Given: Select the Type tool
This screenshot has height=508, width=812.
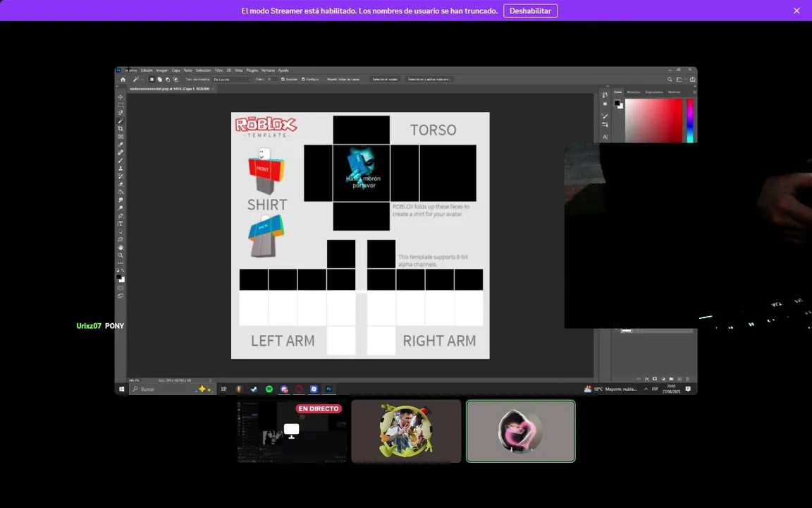Looking at the screenshot, I should [x=121, y=224].
